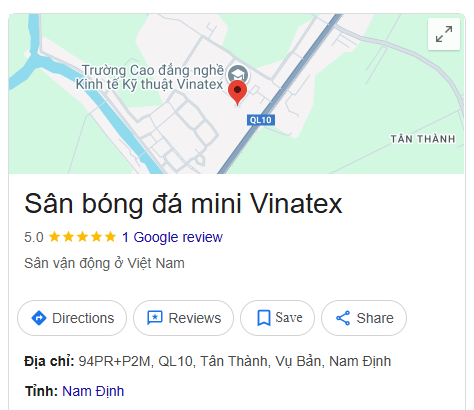This screenshot has width=474, height=410.
Task: Click the Share network icon
Action: pyautogui.click(x=343, y=318)
